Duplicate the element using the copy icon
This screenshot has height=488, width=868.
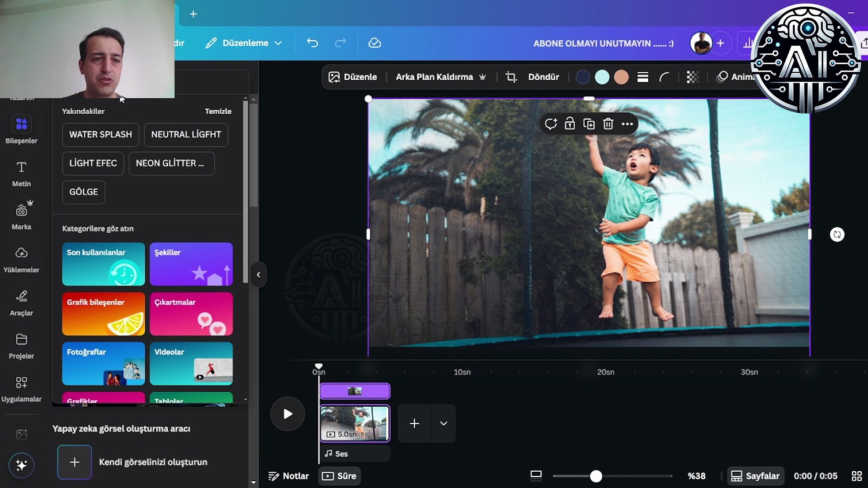pos(589,123)
